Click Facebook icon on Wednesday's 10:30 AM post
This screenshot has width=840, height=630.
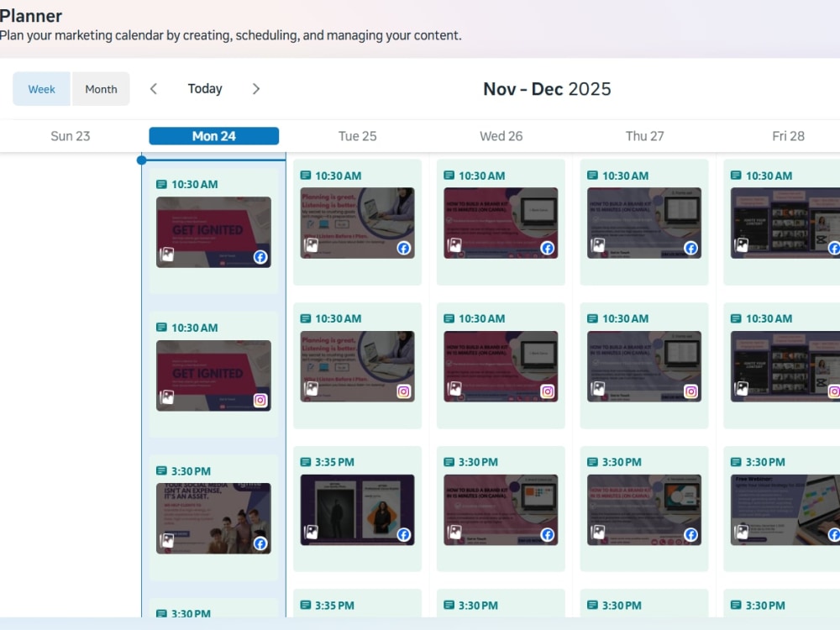(548, 248)
